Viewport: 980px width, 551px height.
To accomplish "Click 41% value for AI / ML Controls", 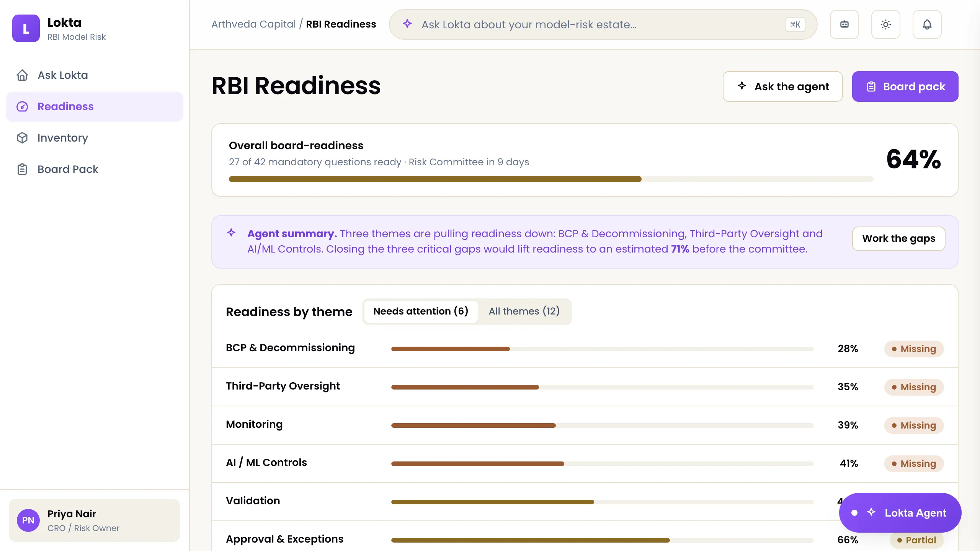I will (849, 463).
